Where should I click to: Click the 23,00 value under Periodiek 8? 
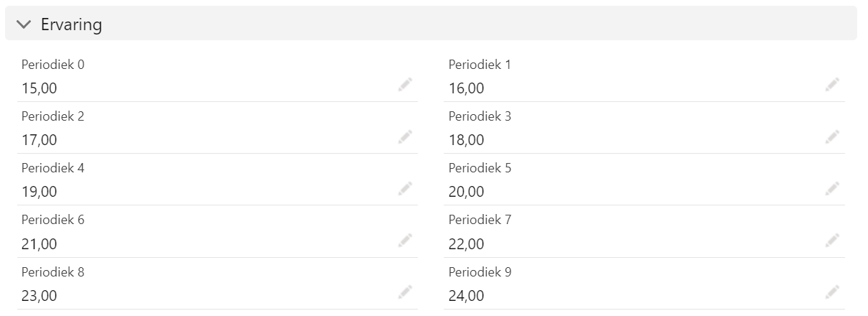pyautogui.click(x=39, y=295)
